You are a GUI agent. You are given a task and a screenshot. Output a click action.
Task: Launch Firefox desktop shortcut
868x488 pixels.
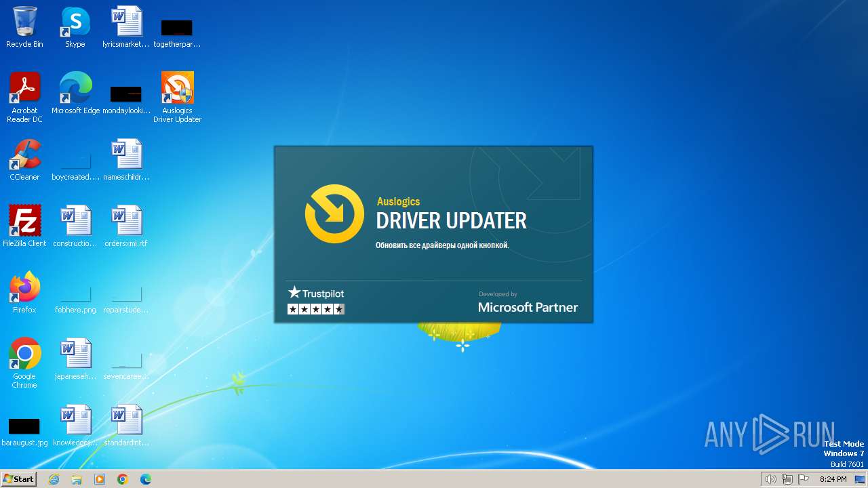coord(24,293)
